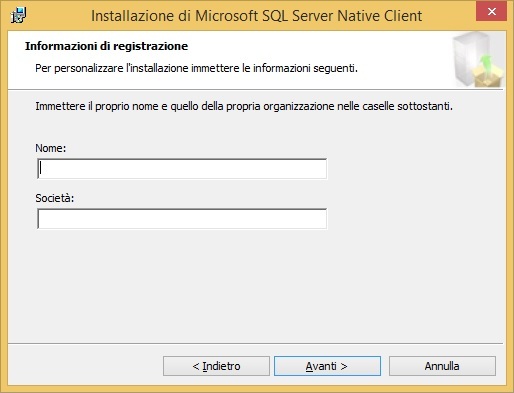Click the 'Immettere il proprio nome' instruction text
Viewport: 514px width, 393px height.
point(244,106)
